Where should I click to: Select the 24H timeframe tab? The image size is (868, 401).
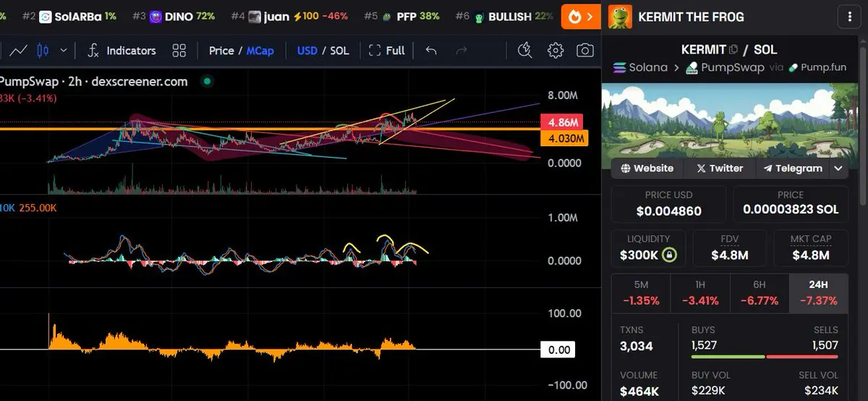tap(819, 293)
